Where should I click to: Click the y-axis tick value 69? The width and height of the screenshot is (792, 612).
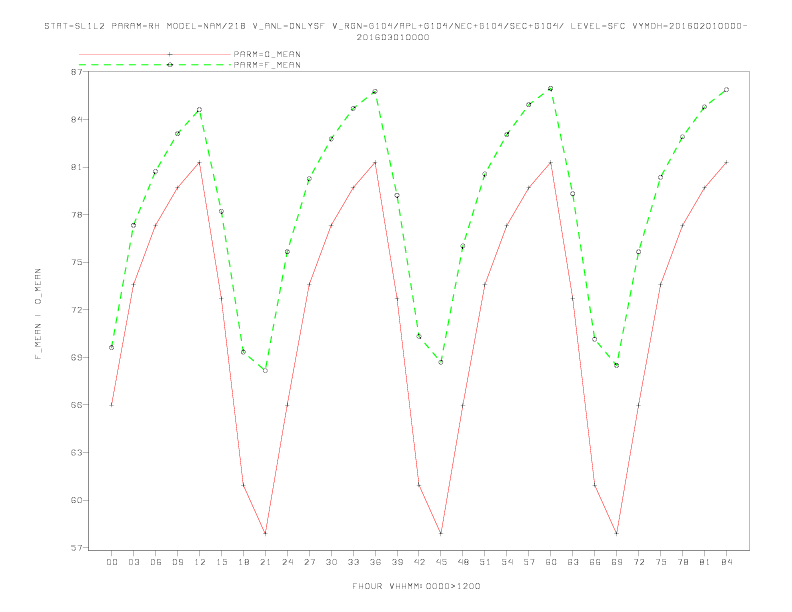[x=76, y=358]
